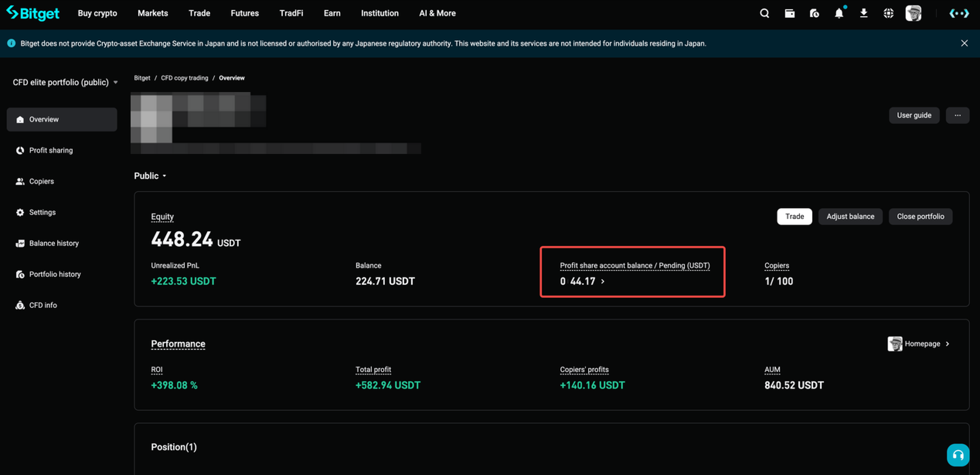Go to Bitget breadcrumb link
980x475 pixels.
click(x=142, y=78)
